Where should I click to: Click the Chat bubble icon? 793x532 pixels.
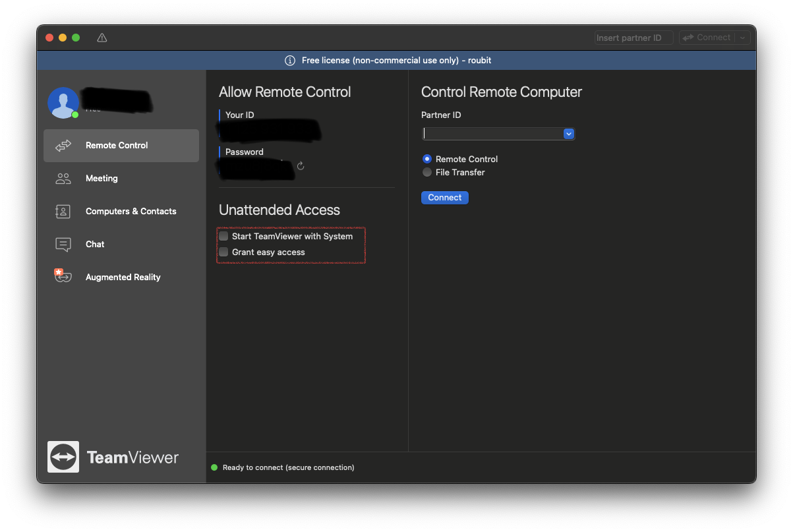[63, 245]
